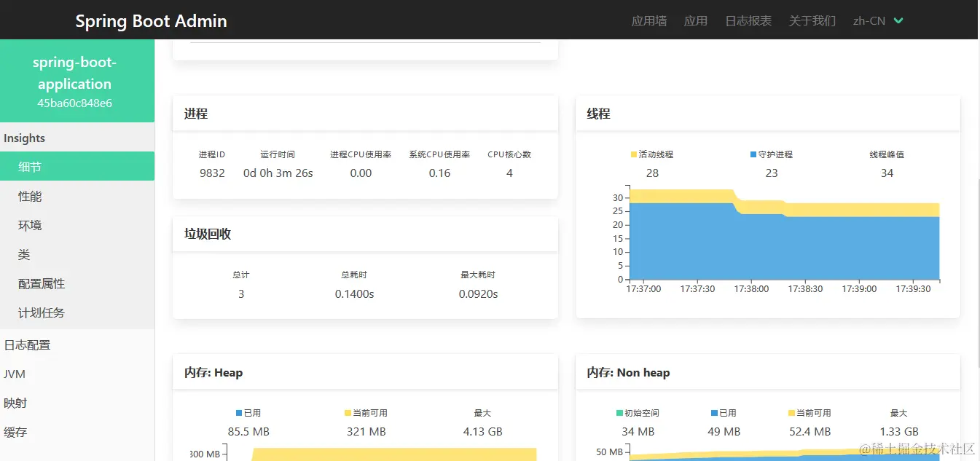Image resolution: width=980 pixels, height=461 pixels.
Task: Click the spring-boot-application sidebar header
Action: coord(77,81)
